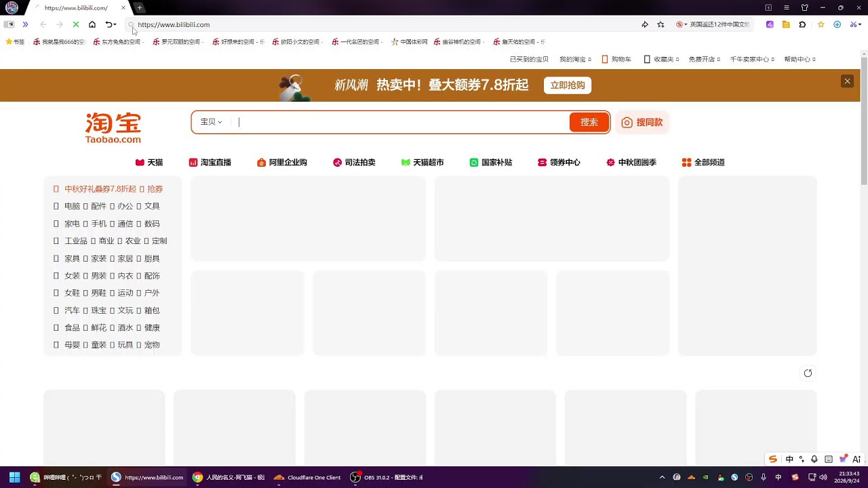Open the 书签 bookmarks folder
Screen dimensions: 868x488
(15, 42)
